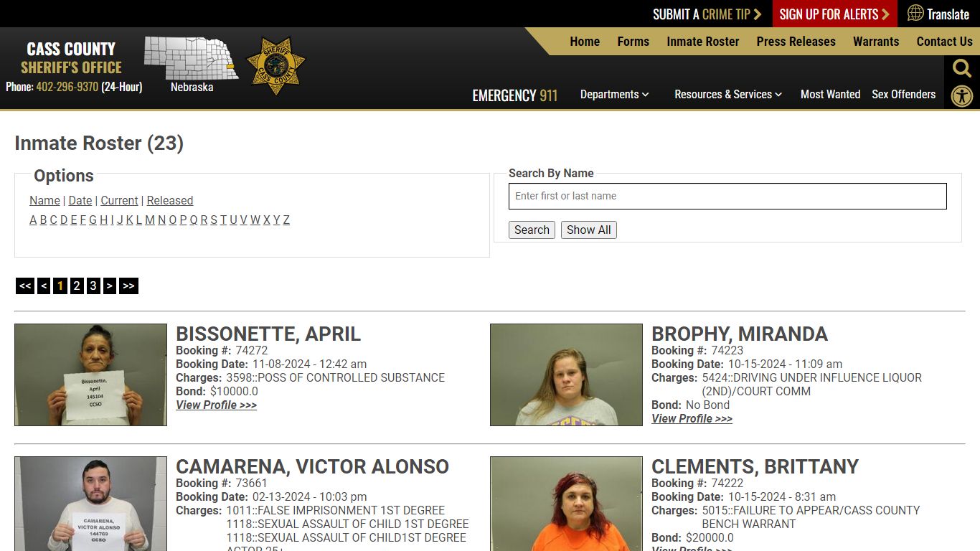980x551 pixels.
Task: Click booking number 74272
Action: [252, 351]
